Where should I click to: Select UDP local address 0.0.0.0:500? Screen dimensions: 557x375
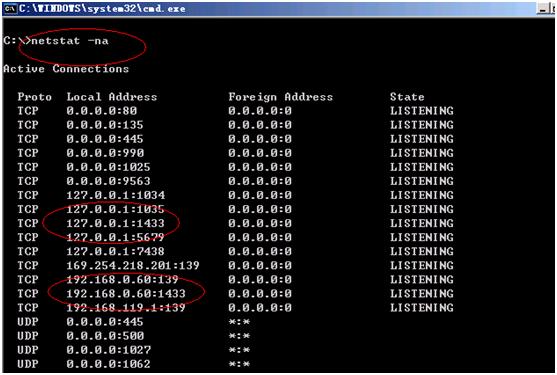click(105, 336)
